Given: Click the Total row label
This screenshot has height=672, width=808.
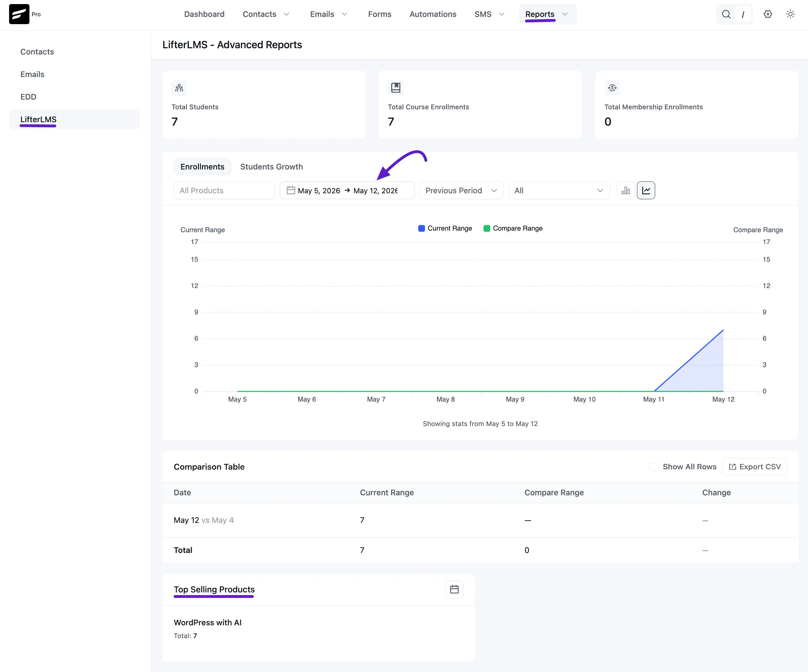Looking at the screenshot, I should (183, 550).
